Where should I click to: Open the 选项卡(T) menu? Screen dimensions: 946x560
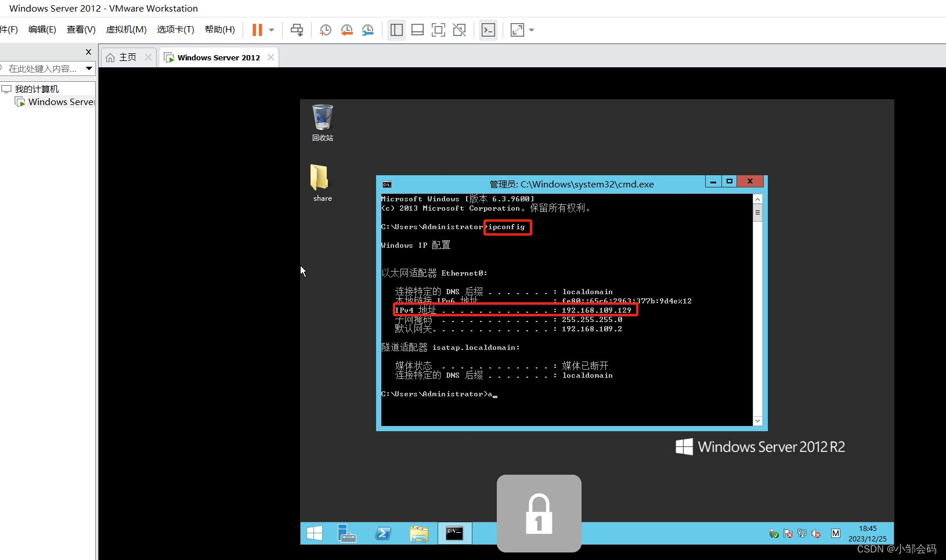tap(176, 30)
